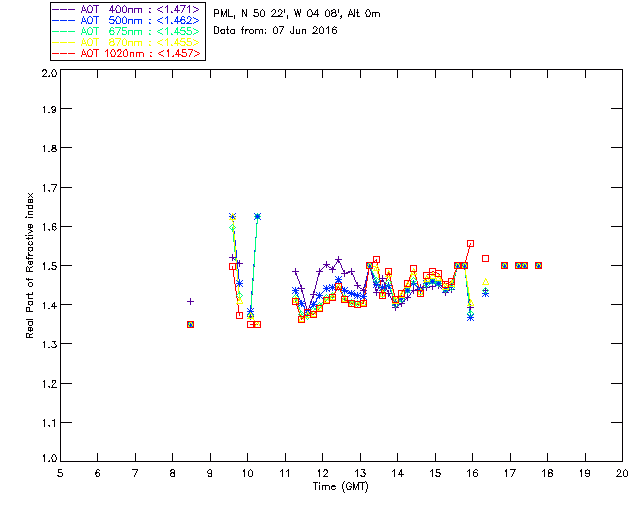Click the time axis tick label 10
The image size is (640, 512).
[x=247, y=473]
